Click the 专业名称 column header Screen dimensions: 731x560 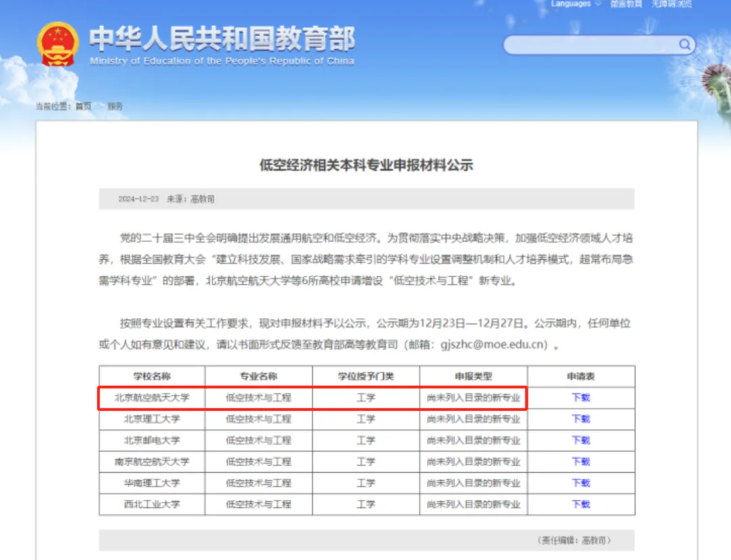tap(259, 377)
